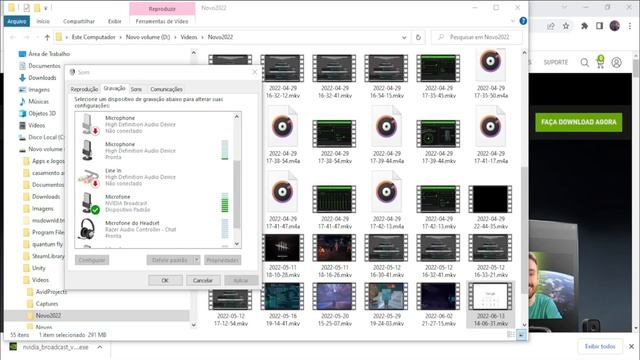Screen dimensions: 640x360
Task: Open the browser three-dot menu
Action: click(630, 26)
